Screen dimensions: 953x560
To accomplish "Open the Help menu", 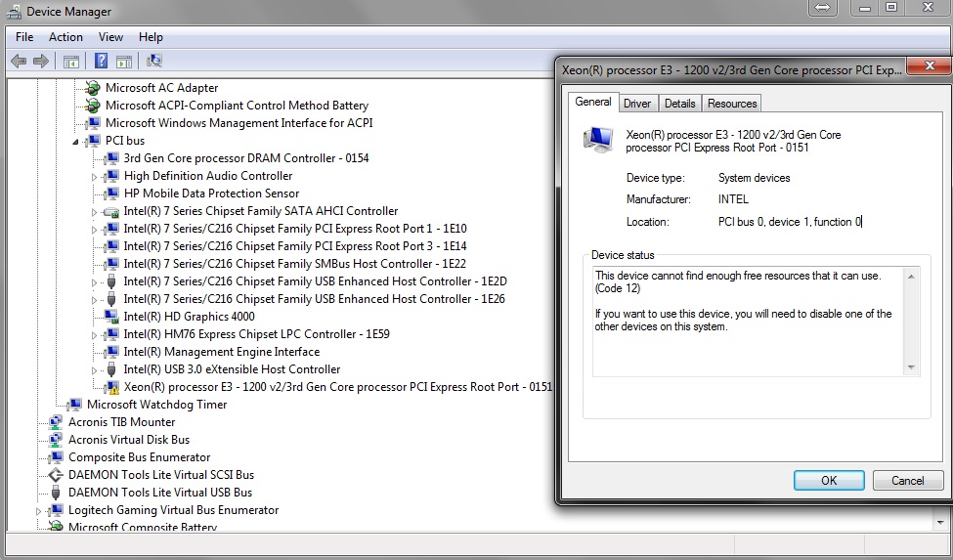I will [151, 37].
